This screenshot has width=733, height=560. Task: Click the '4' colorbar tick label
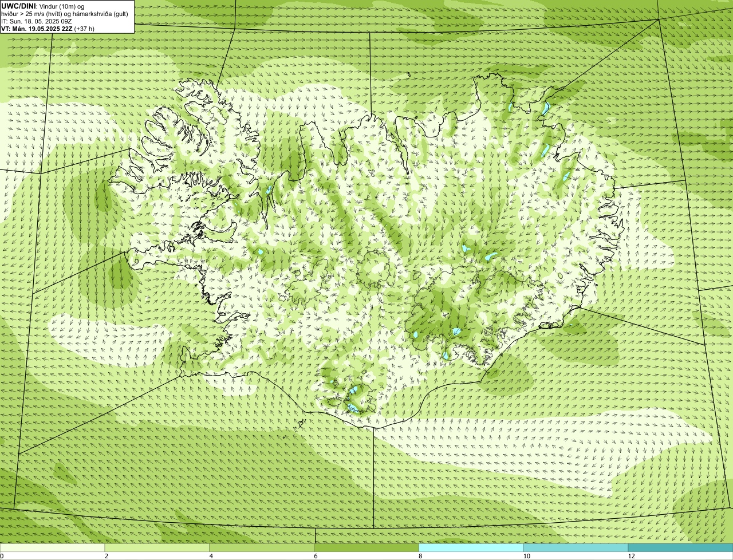[x=211, y=556]
